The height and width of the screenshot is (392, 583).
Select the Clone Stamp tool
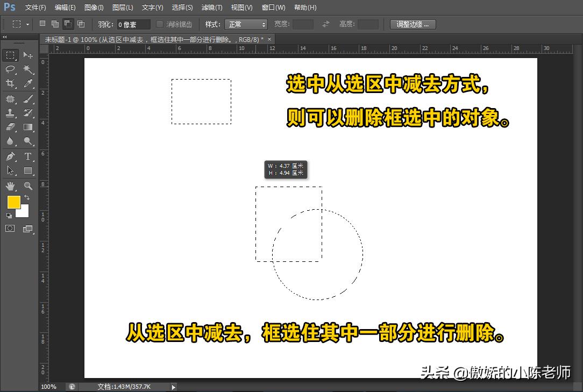[x=10, y=112]
